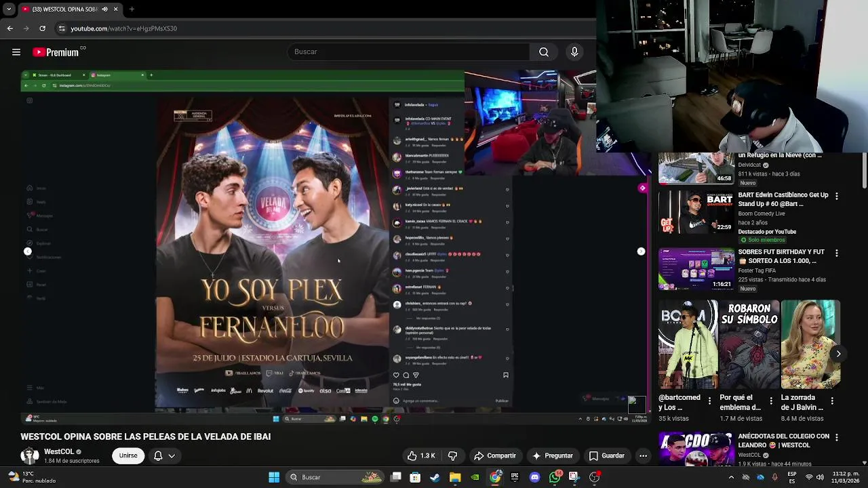Like the video with thumbs up 1.3 K

421,455
